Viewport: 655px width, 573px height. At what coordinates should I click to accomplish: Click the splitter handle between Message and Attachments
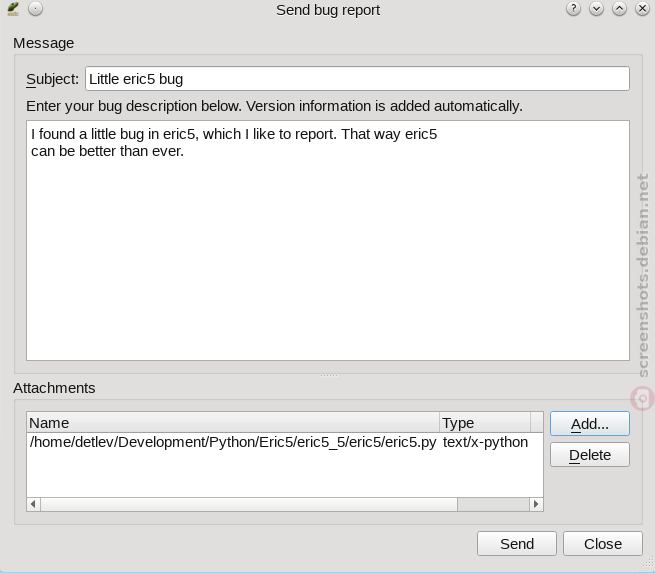pyautogui.click(x=328, y=375)
